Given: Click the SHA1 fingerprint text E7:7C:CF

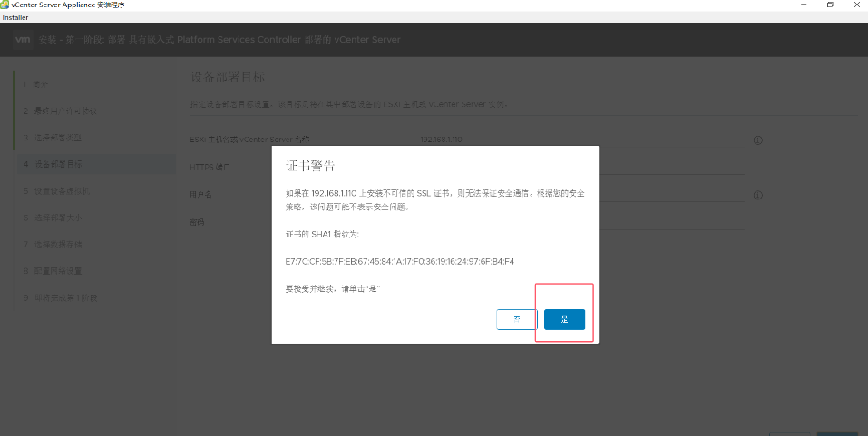Looking at the screenshot, I should pyautogui.click(x=400, y=261).
